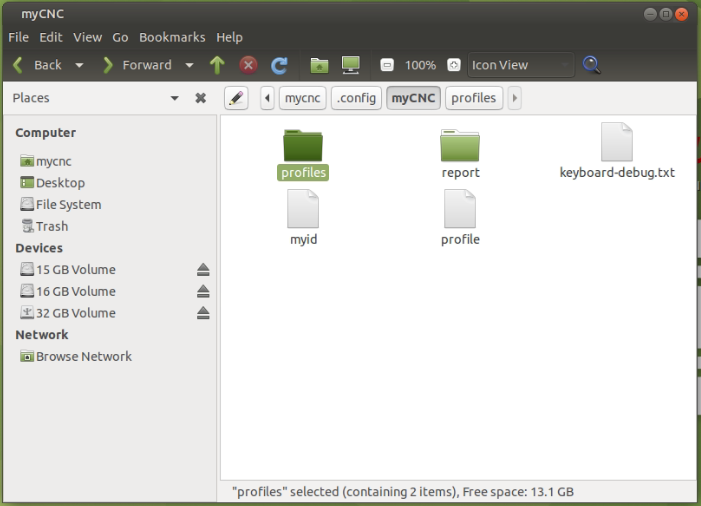This screenshot has width=701, height=506.
Task: Click the red Stop loading icon
Action: [x=248, y=65]
